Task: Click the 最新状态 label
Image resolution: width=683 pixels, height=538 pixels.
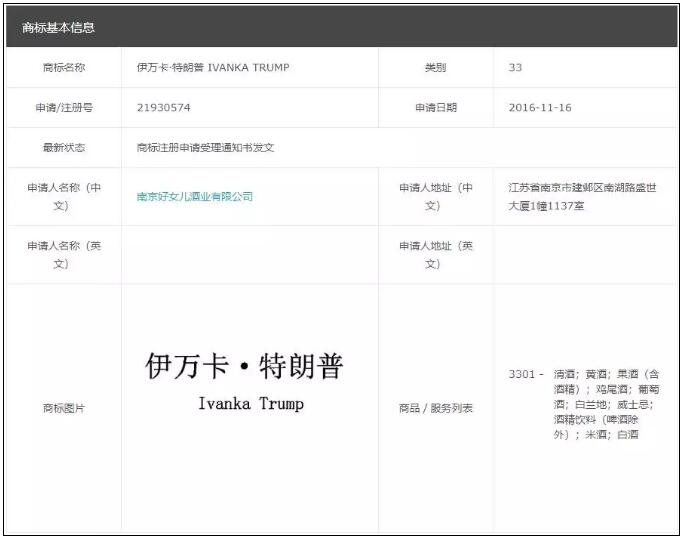Action: (x=64, y=148)
